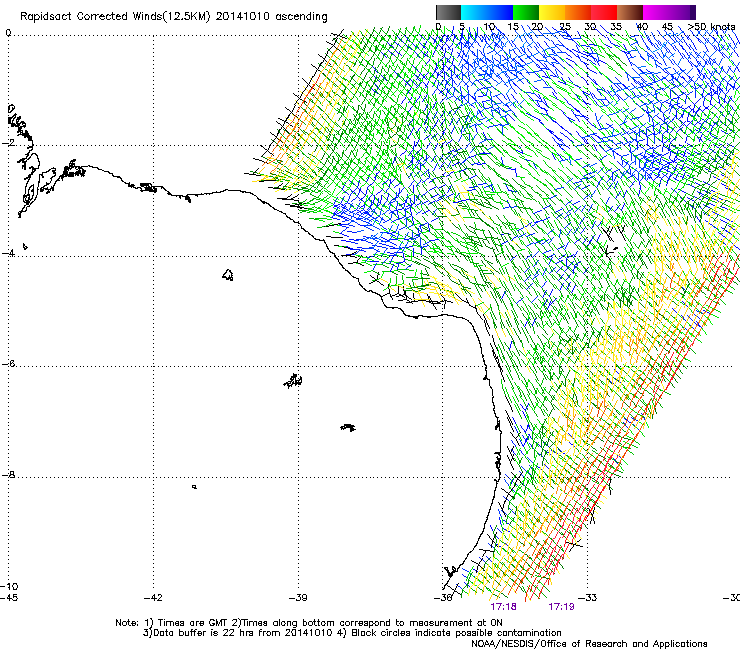Click the orange 25-30 knots legend swatch
Viewport: 740px width, 650px height.
point(578,12)
